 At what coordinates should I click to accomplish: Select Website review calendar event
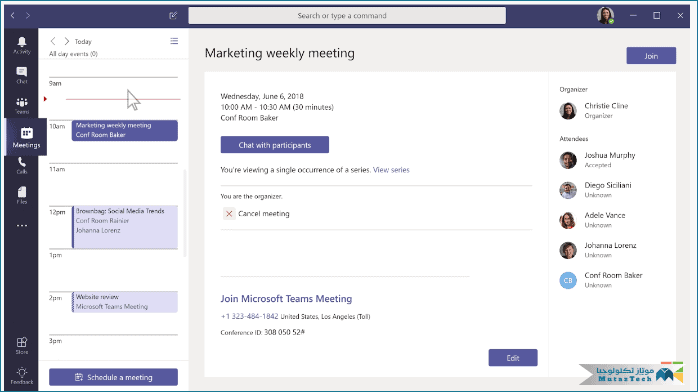[125, 302]
